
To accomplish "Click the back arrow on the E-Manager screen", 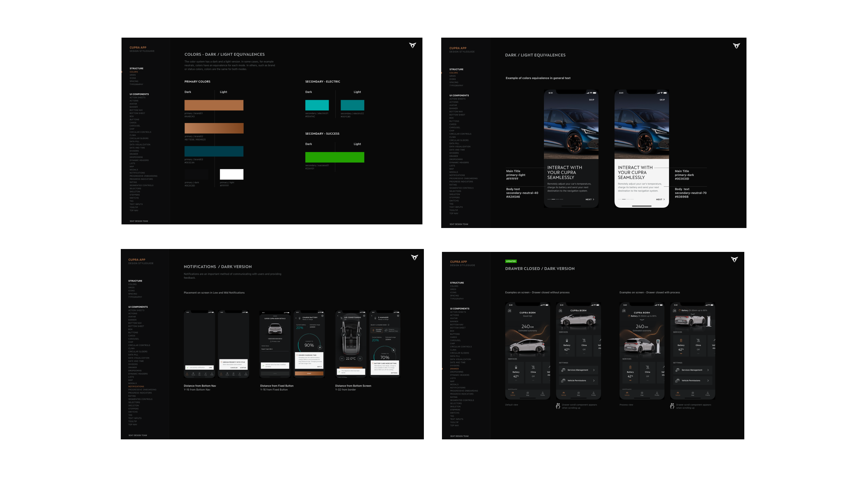I will click(x=372, y=316).
